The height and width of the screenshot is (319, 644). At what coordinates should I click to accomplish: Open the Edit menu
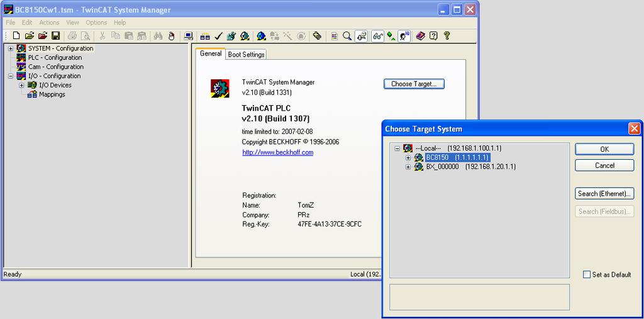[27, 23]
